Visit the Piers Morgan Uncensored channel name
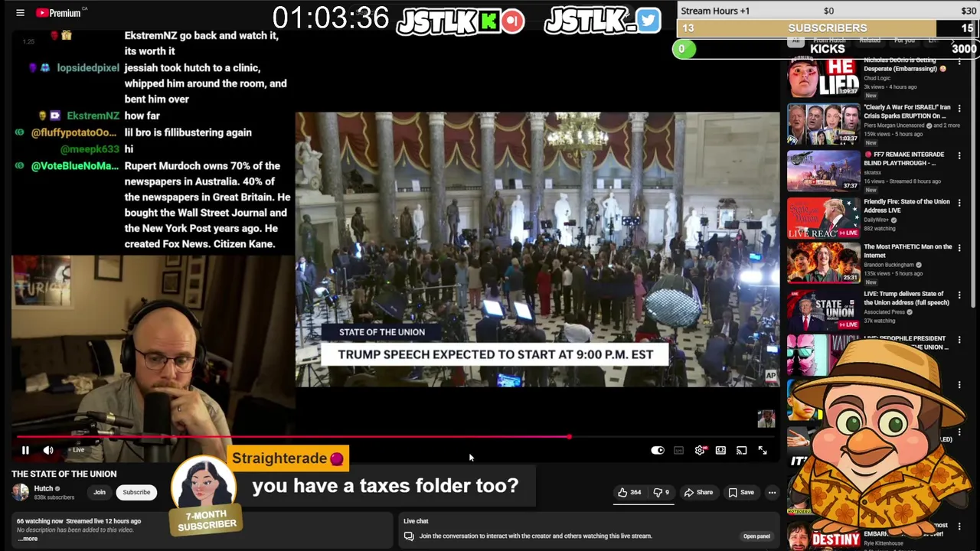The height and width of the screenshot is (551, 980). [x=894, y=126]
